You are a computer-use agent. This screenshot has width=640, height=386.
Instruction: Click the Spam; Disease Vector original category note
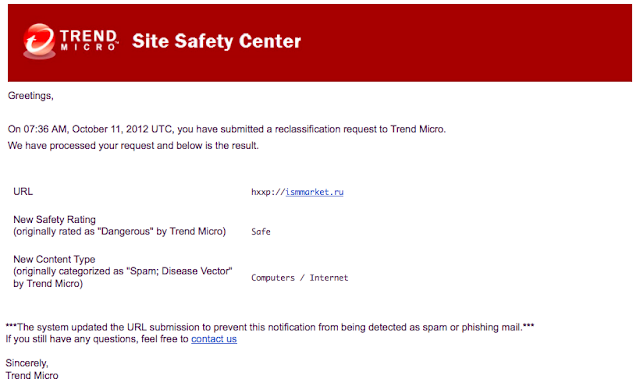click(x=123, y=277)
